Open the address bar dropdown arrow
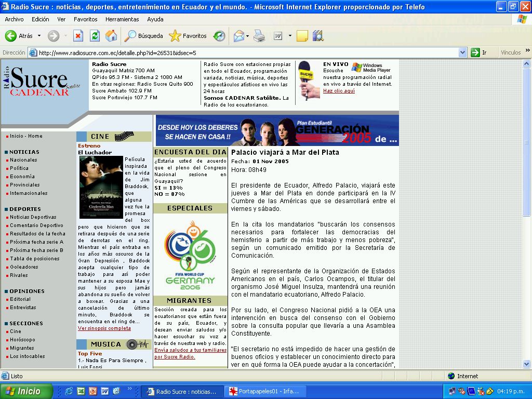532x399 pixels. [x=462, y=52]
